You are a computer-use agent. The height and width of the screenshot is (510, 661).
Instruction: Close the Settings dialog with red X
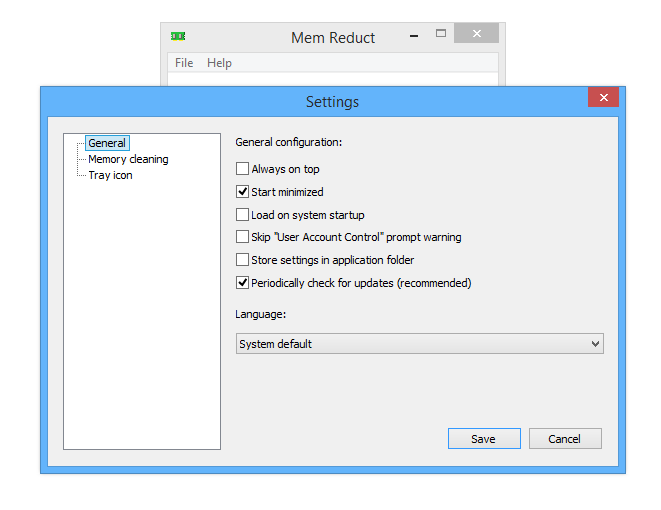coord(603,97)
